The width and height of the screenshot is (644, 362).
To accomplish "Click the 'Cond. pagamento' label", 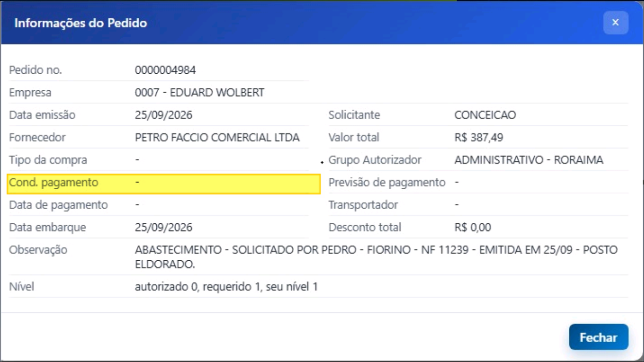I will (x=53, y=183).
